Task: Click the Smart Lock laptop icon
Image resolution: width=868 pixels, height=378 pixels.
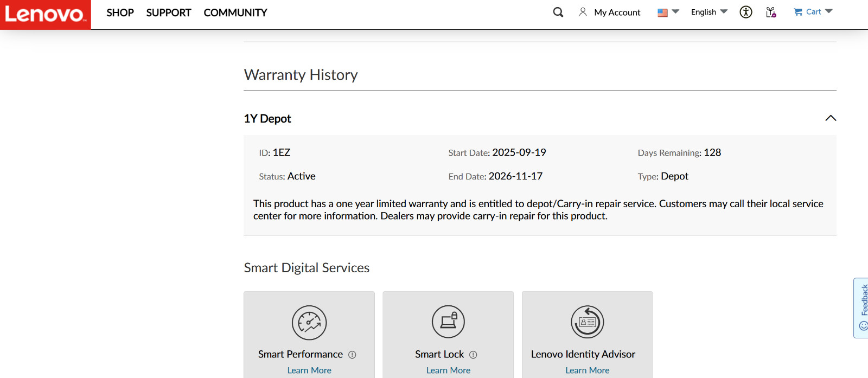Action: tap(448, 321)
